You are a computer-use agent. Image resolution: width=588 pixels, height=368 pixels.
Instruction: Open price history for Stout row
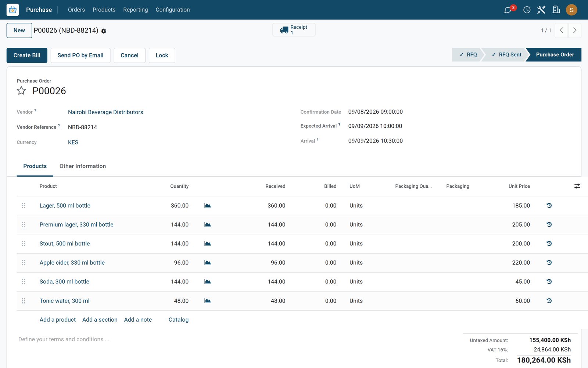pos(549,244)
